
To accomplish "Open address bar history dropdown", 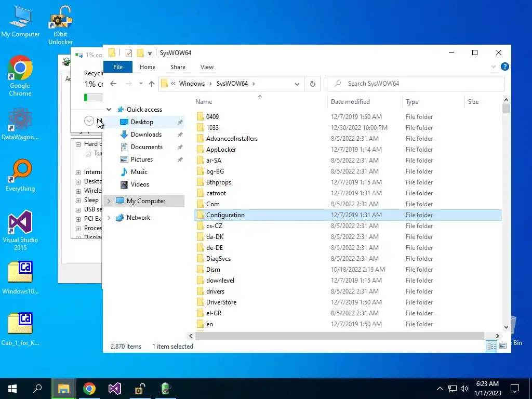I will 297,84.
